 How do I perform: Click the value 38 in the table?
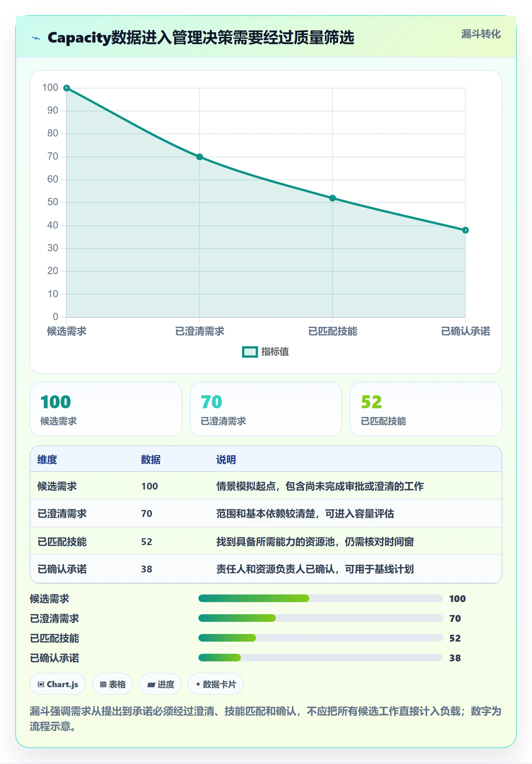[x=147, y=569]
